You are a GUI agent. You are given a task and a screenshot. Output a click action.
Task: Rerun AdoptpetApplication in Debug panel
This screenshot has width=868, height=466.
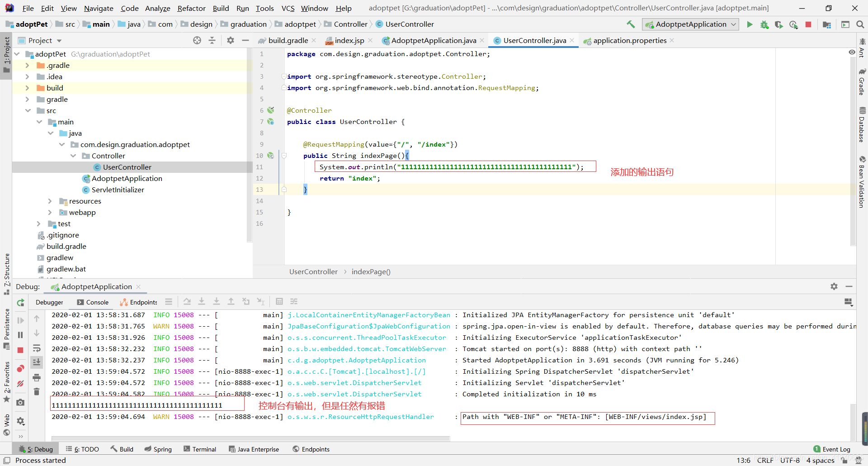(20, 303)
